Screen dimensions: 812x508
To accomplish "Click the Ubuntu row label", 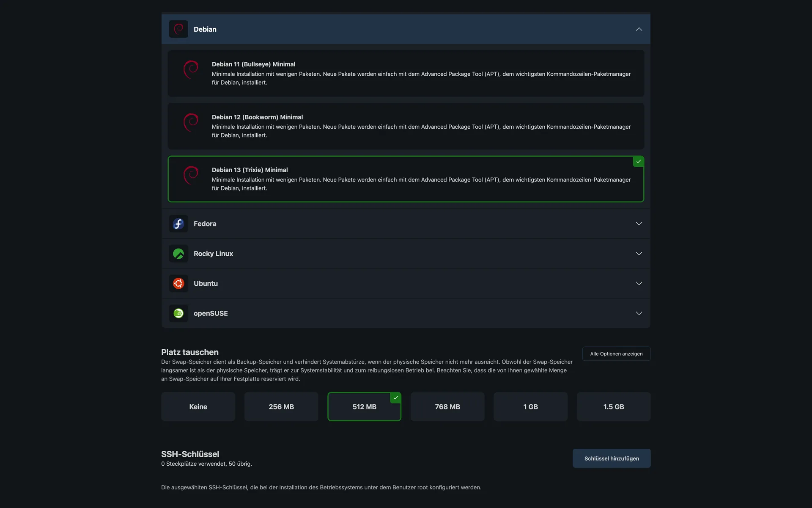I will (x=206, y=283).
